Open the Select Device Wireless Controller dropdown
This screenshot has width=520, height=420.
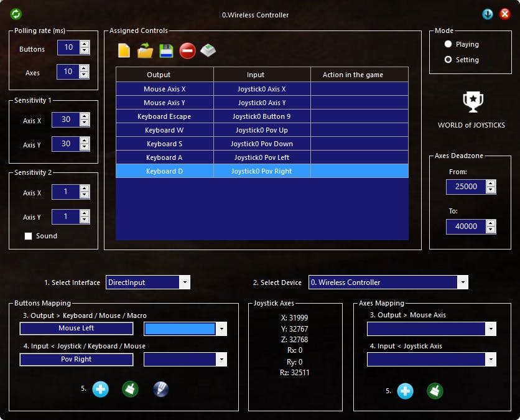point(463,282)
